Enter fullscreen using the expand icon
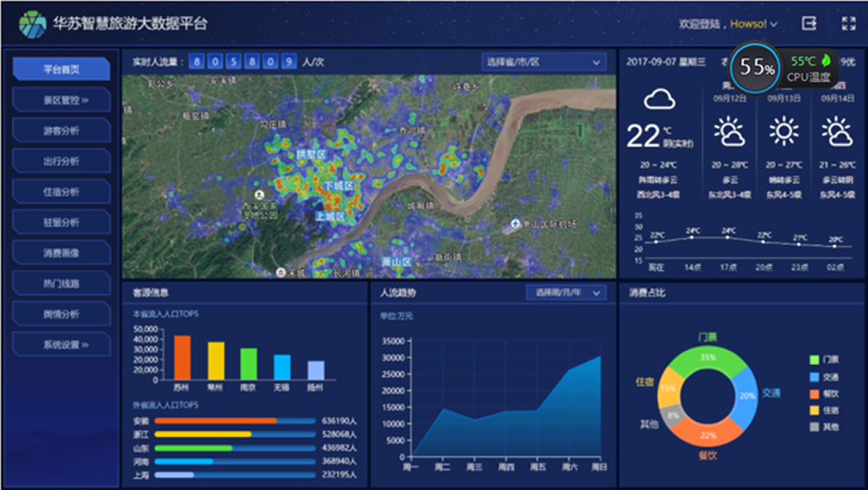The height and width of the screenshot is (490, 868). coord(849,24)
